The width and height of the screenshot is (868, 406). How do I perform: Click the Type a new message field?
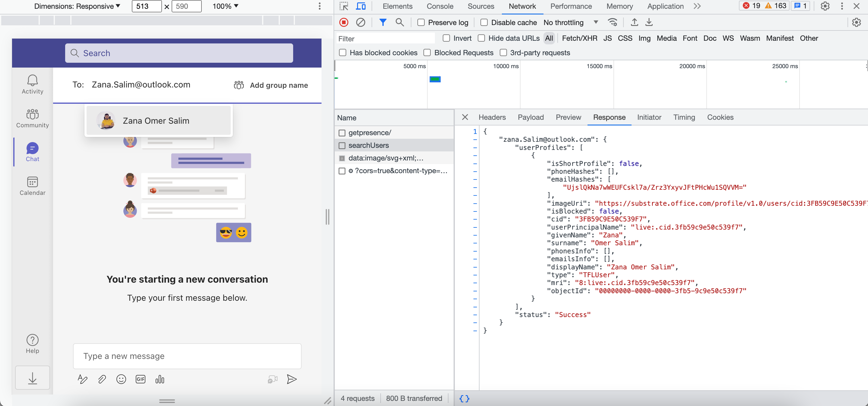(x=187, y=356)
